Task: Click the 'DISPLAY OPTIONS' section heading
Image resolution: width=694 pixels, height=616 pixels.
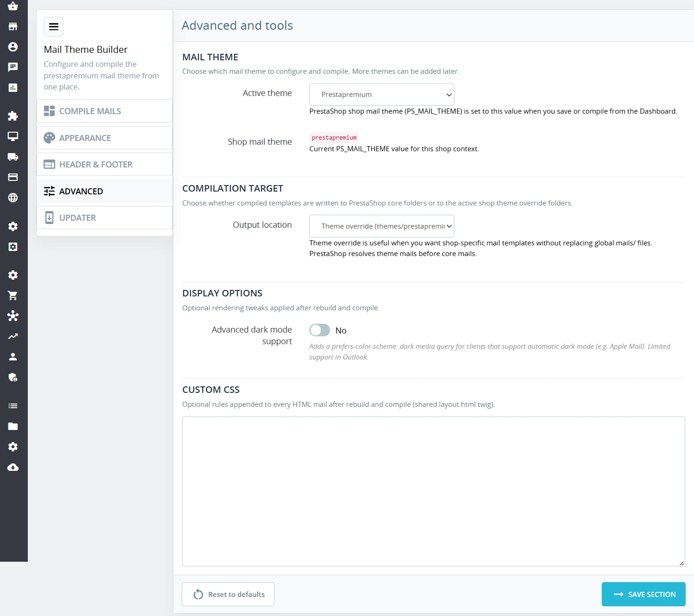Action: click(223, 293)
